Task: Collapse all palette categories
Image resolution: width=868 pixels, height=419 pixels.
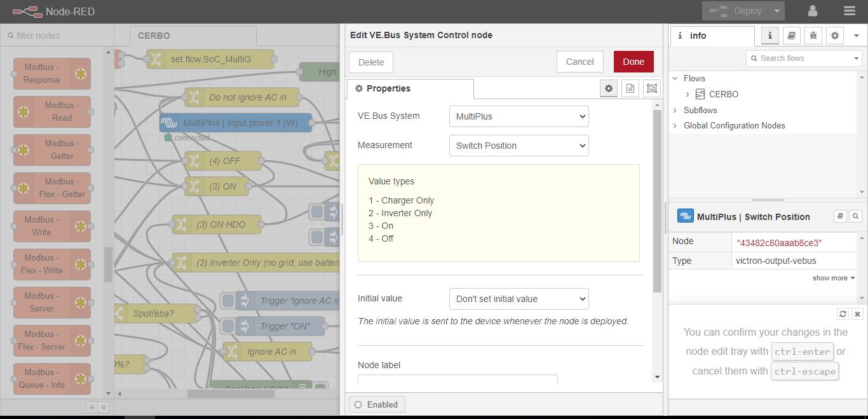Action: click(x=92, y=408)
